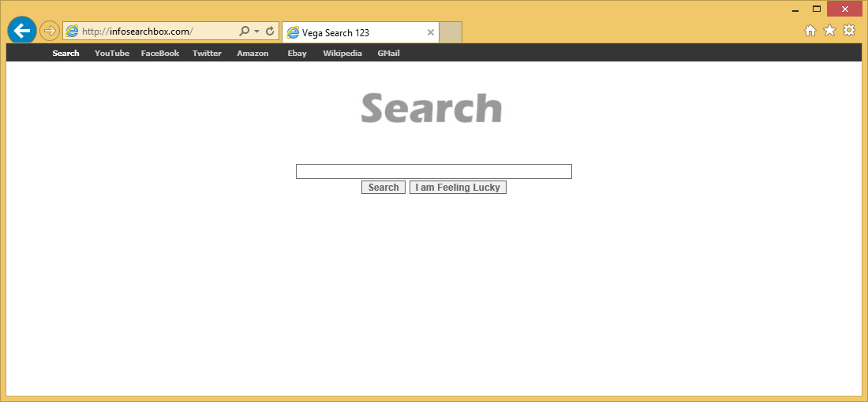Click the main search text box
This screenshot has height=402, width=868.
[x=433, y=171]
